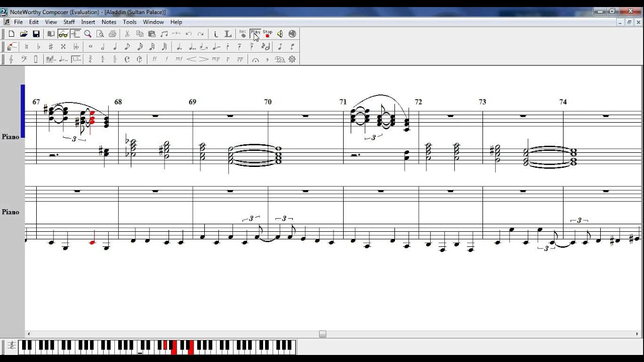The image size is (644, 362).
Task: Save the score with floppy disk icon
Action: 36,34
